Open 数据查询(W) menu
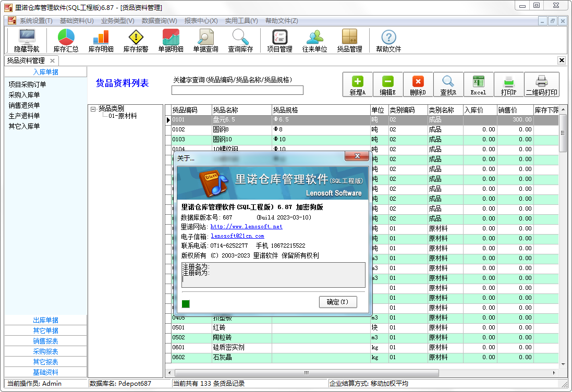This screenshot has height=392, width=572. (160, 21)
